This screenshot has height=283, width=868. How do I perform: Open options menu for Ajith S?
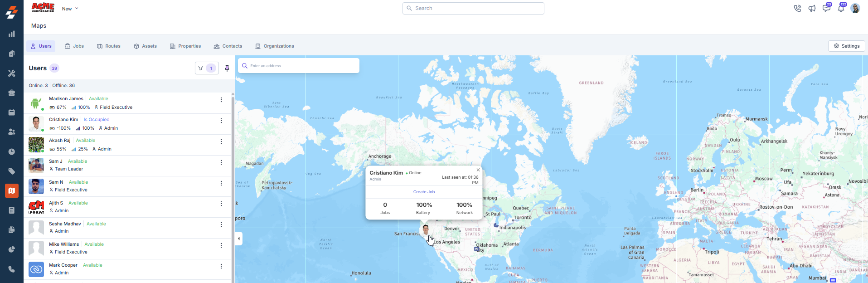tap(221, 204)
